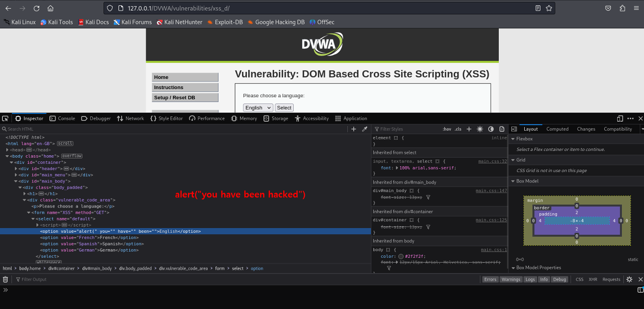The height and width of the screenshot is (309, 644).
Task: Toggle responsive design mode icon
Action: point(620,118)
